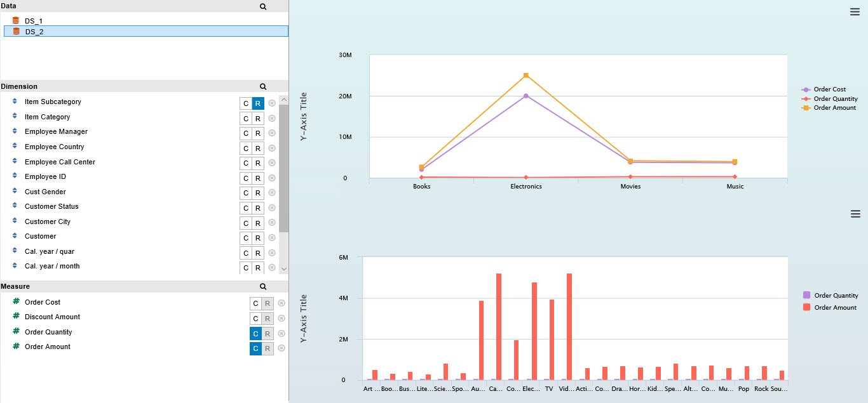Click remove icon next to Order Cost
Viewport: 868px width, 403px height.
click(281, 303)
